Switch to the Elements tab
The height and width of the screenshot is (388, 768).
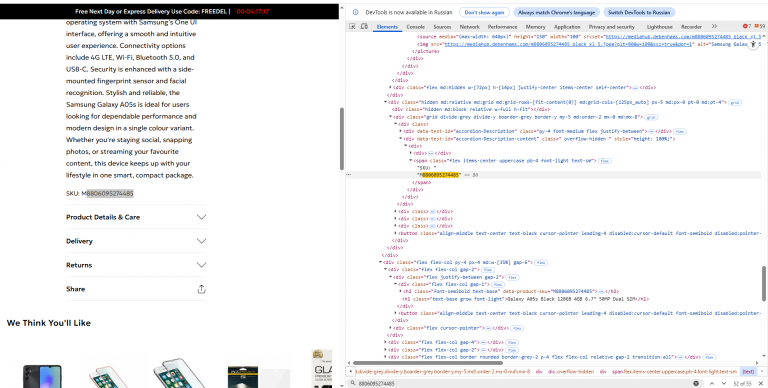coord(387,27)
